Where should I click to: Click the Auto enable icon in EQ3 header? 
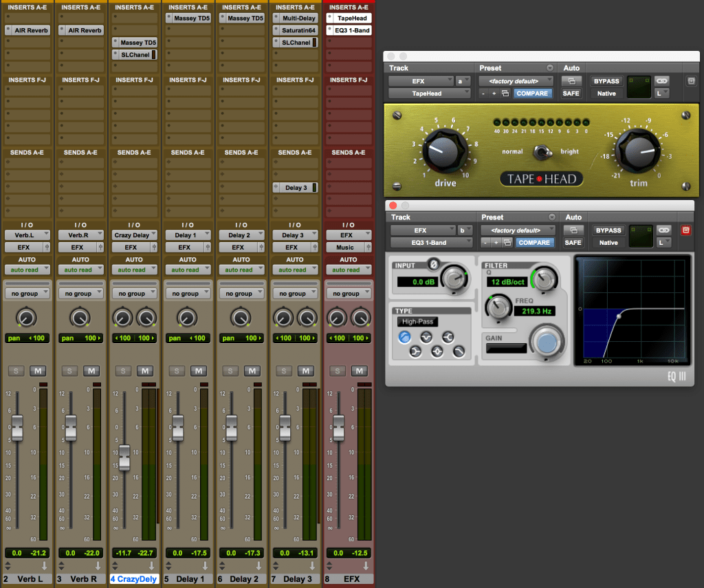coord(573,230)
